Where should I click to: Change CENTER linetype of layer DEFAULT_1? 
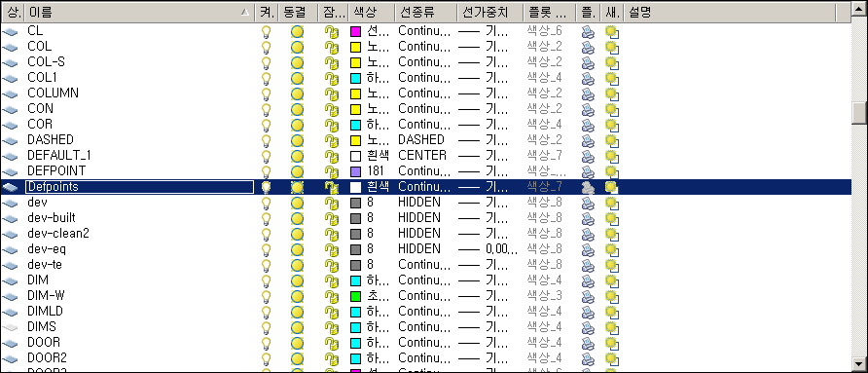tap(422, 155)
